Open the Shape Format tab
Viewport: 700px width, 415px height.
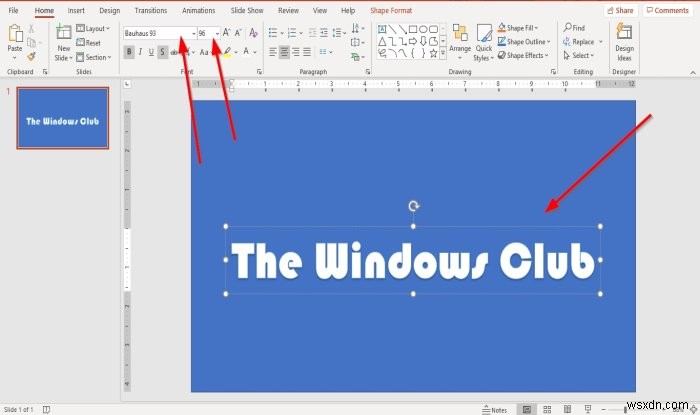coord(391,10)
